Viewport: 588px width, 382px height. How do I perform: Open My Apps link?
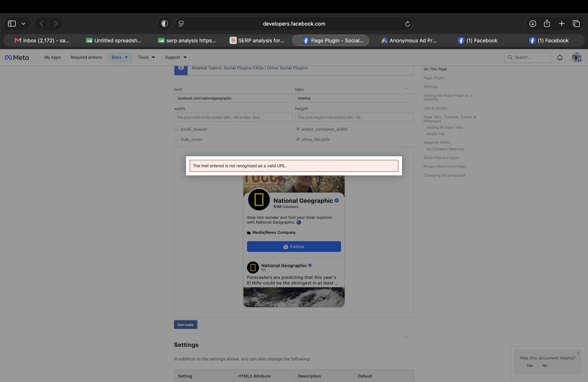[x=52, y=57]
